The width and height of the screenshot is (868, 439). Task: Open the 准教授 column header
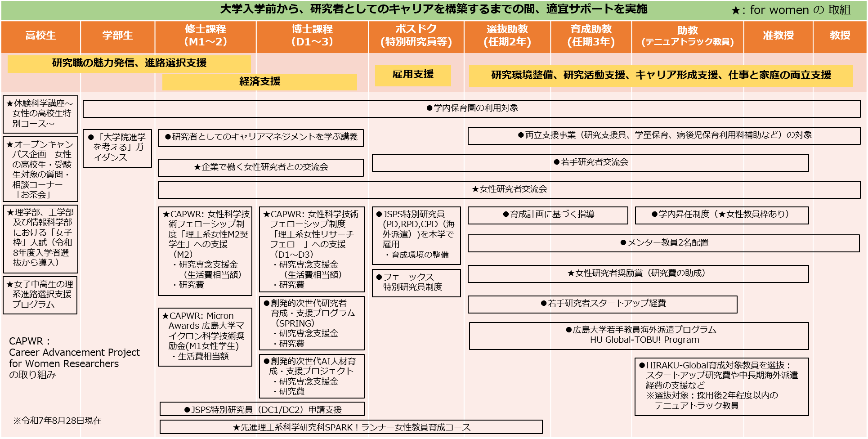click(x=778, y=36)
